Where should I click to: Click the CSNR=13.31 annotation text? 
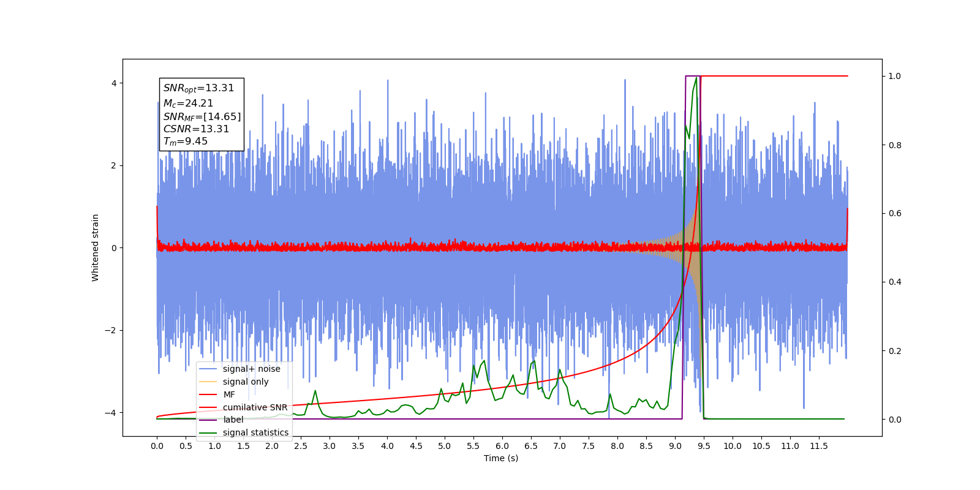tap(196, 129)
